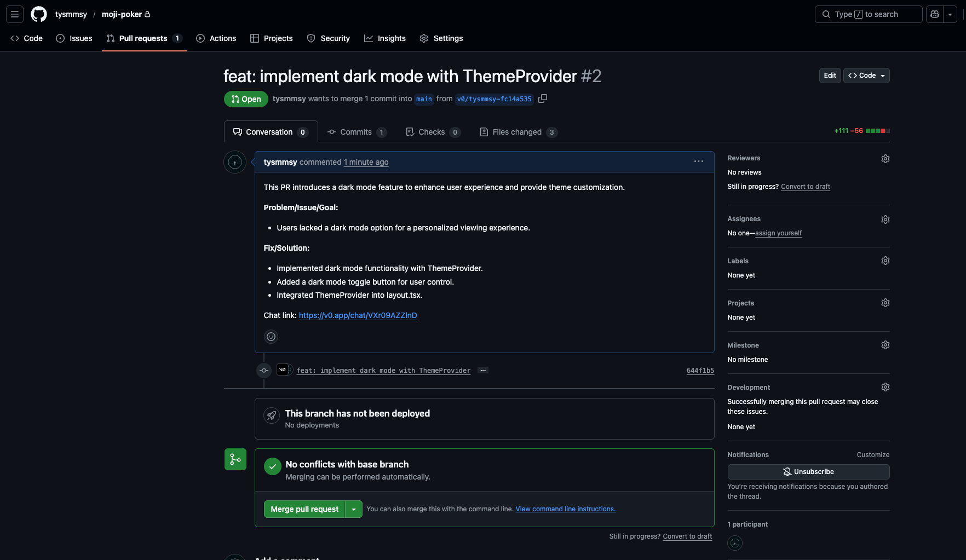Open the v0.app chat link
The image size is (966, 560).
point(358,315)
